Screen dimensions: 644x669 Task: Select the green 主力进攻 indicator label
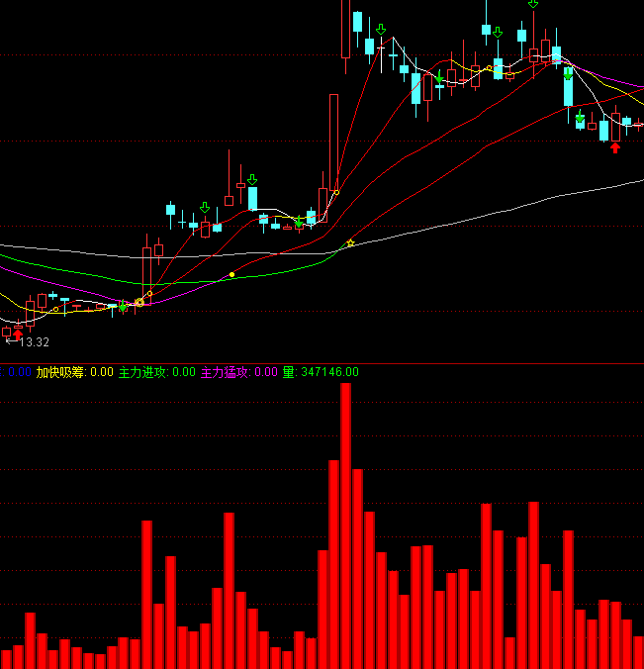143,372
